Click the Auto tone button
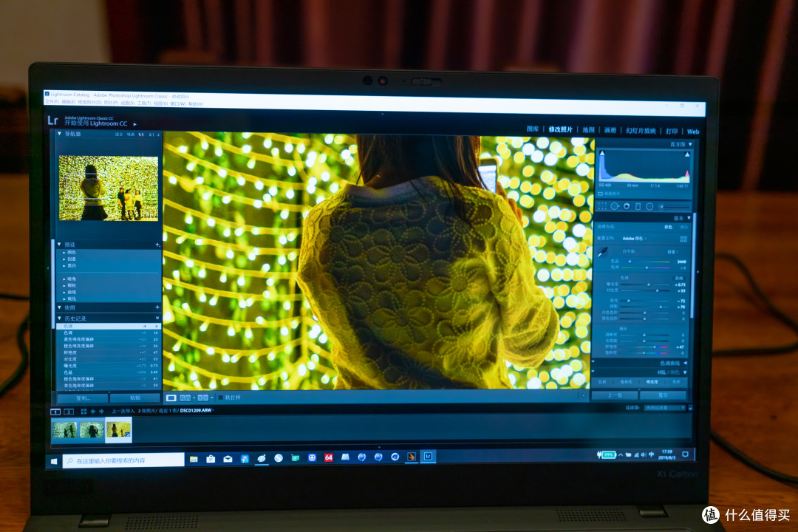 (679, 279)
